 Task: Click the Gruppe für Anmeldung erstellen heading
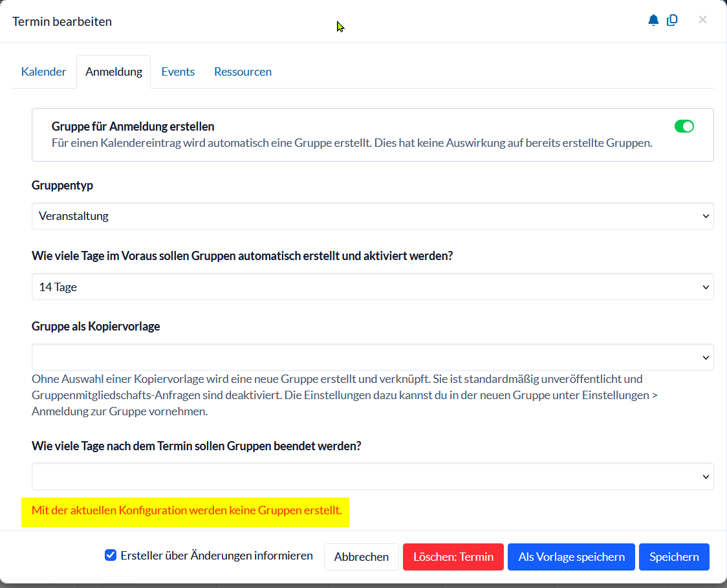[133, 127]
